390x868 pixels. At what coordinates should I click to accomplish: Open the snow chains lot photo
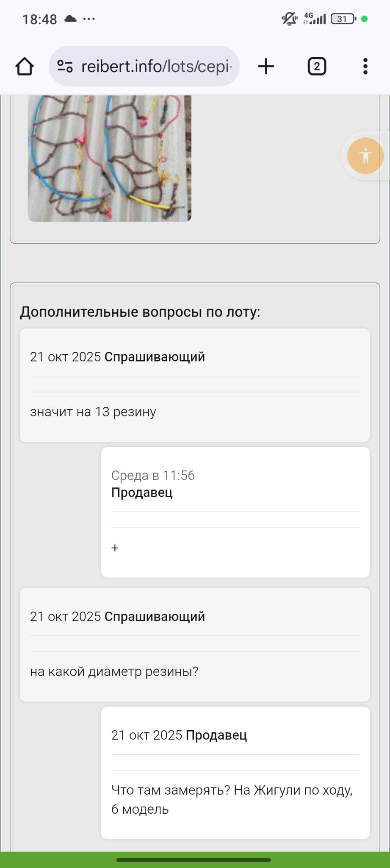click(109, 158)
